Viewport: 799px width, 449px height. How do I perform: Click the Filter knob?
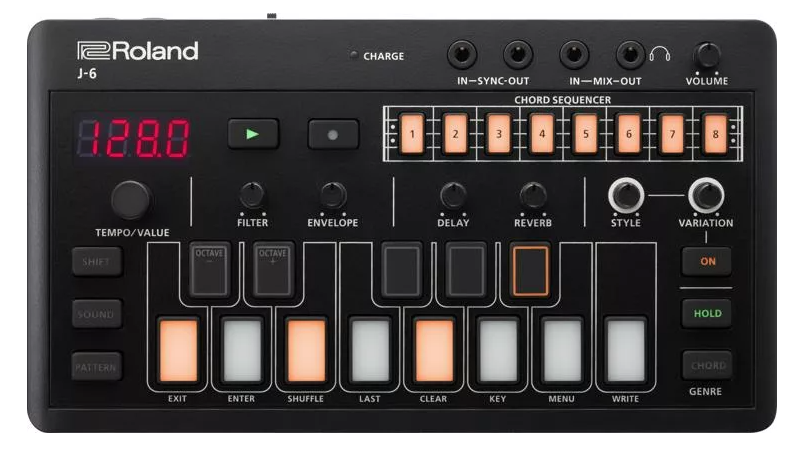coord(252,195)
